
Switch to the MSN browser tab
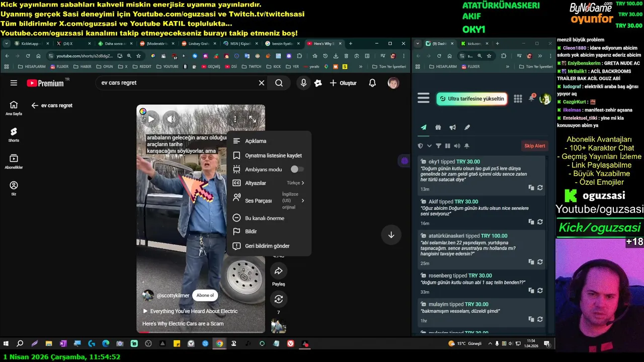[x=241, y=44]
